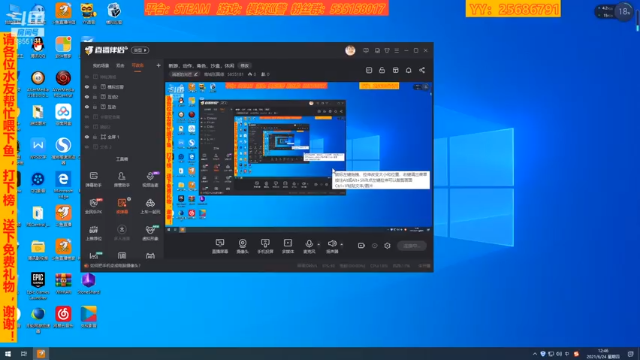Image resolution: width=640 pixels, height=360 pixels.
Task: Toggle visibility of the 互动2 layer
Action: point(87,97)
